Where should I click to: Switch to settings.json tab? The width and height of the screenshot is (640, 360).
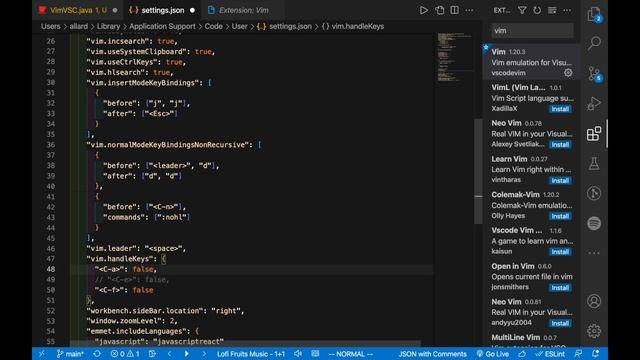point(162,10)
